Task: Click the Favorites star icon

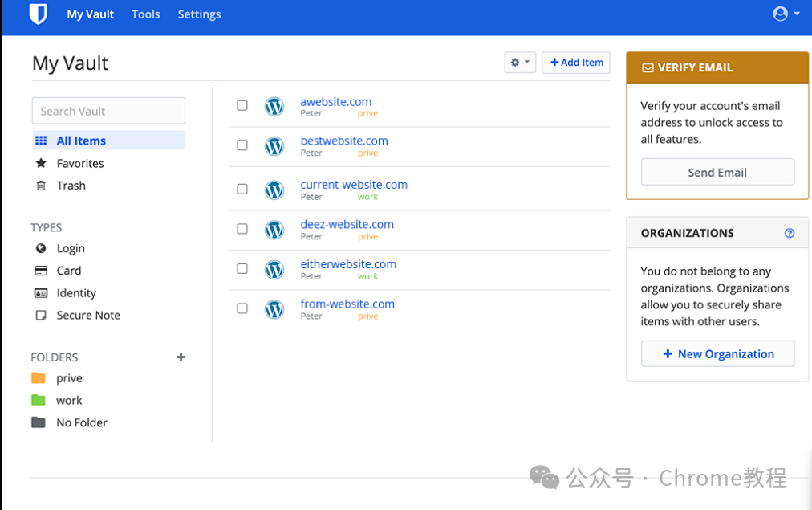Action: coord(41,163)
